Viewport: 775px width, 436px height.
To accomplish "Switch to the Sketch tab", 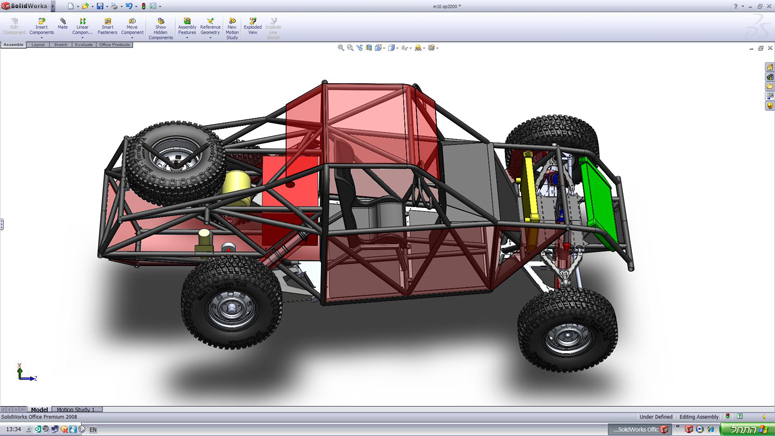I will coord(61,45).
